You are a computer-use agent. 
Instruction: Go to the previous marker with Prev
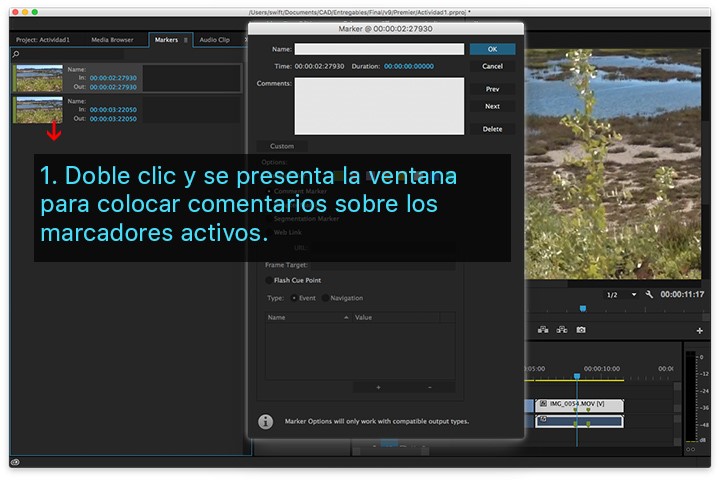pos(492,89)
